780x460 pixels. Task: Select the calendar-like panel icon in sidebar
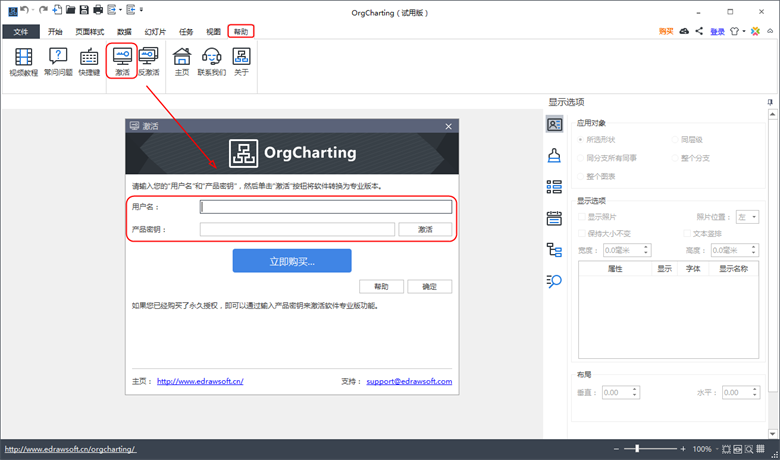tap(554, 218)
